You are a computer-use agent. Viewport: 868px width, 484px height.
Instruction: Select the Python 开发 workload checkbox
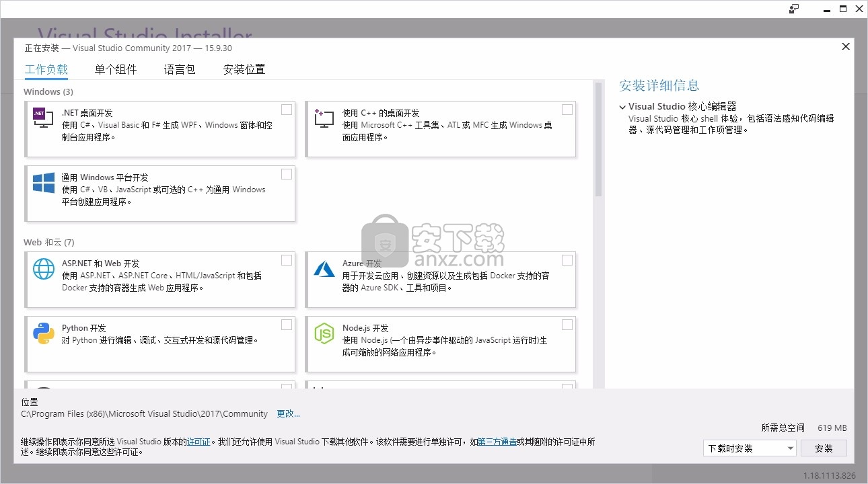pos(287,325)
